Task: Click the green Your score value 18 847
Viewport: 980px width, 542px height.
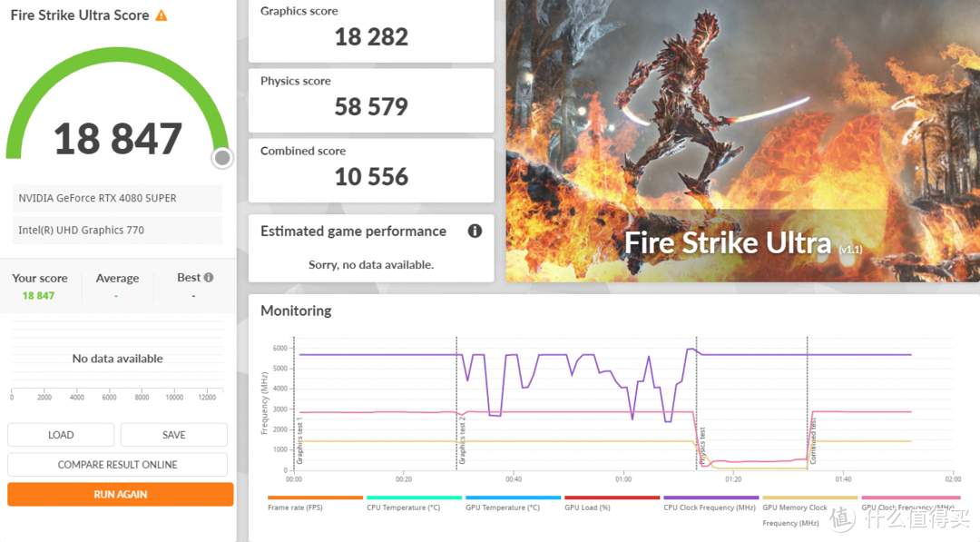Action: pos(38,296)
